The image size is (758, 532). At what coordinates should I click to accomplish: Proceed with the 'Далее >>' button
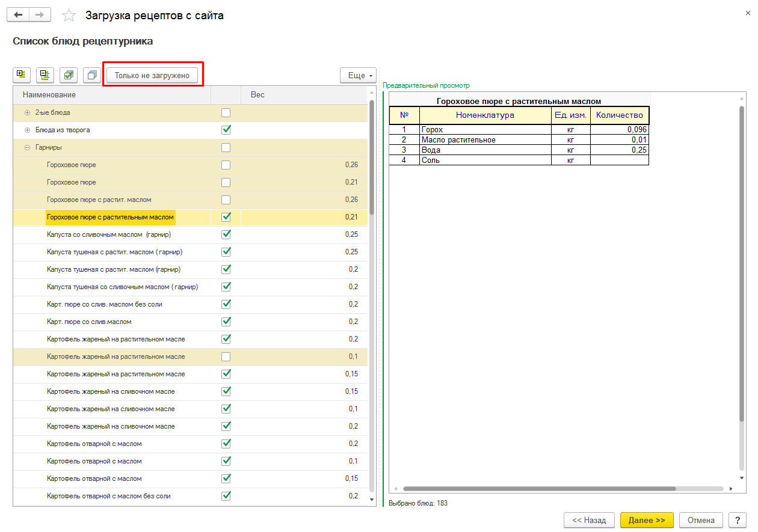click(647, 520)
